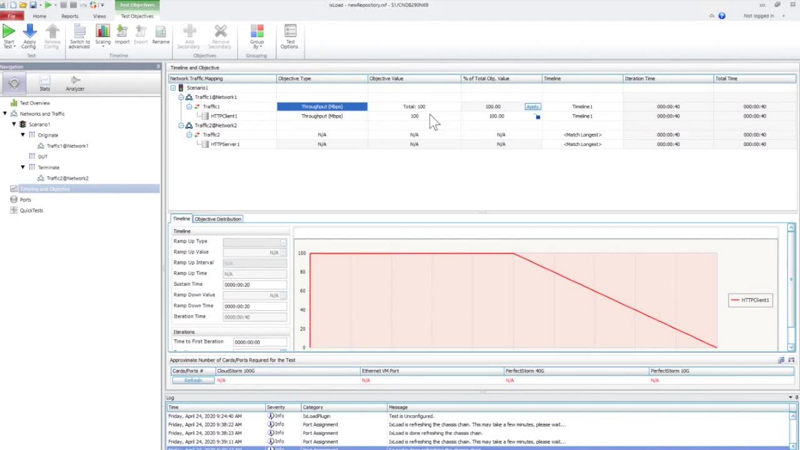This screenshot has height=450, width=800.
Task: Click the pin icon of cards/ports panel
Action: tap(791, 360)
